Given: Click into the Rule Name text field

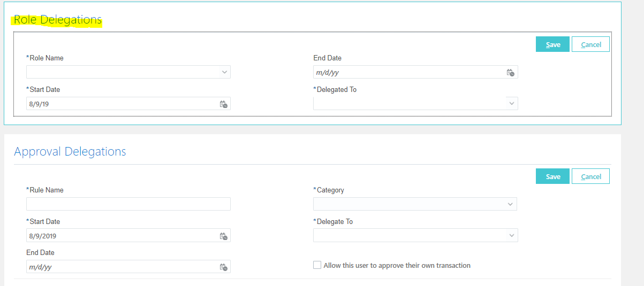Looking at the screenshot, I should [128, 204].
